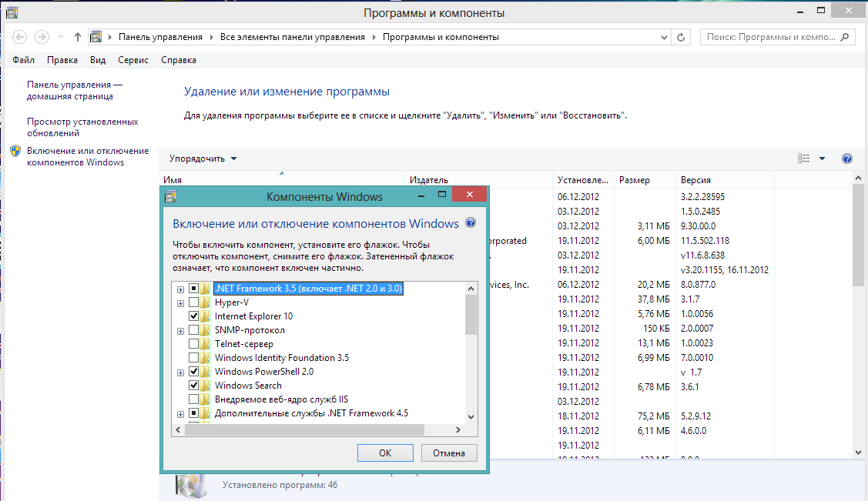Click the help icon in Windows Components dialog
This screenshot has width=868, height=501.
click(x=471, y=223)
